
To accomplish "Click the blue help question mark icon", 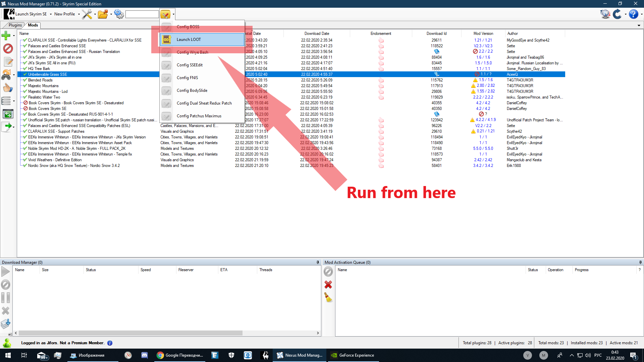I will 633,14.
